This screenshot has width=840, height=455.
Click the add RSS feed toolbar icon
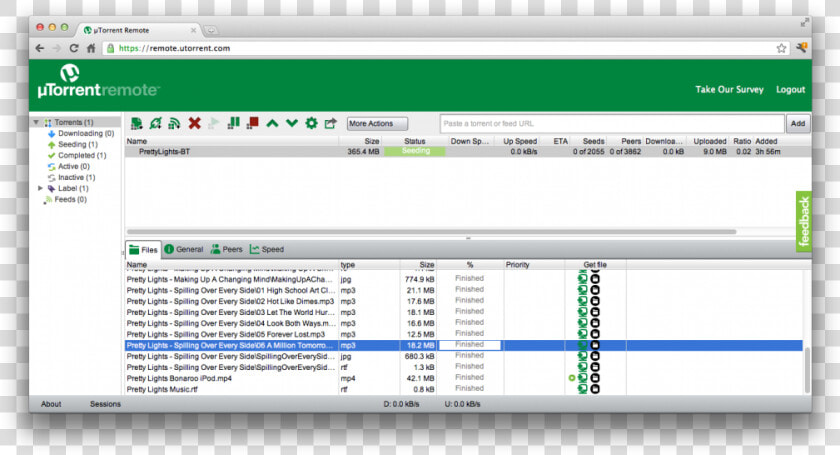coord(175,123)
